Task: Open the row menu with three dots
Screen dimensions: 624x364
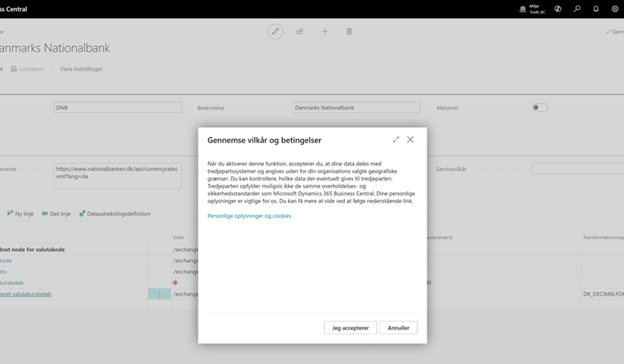Action: pos(160,294)
